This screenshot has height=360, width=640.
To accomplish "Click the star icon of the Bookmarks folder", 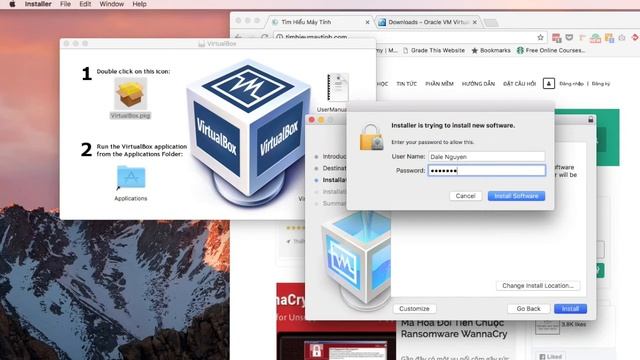I will tap(474, 51).
